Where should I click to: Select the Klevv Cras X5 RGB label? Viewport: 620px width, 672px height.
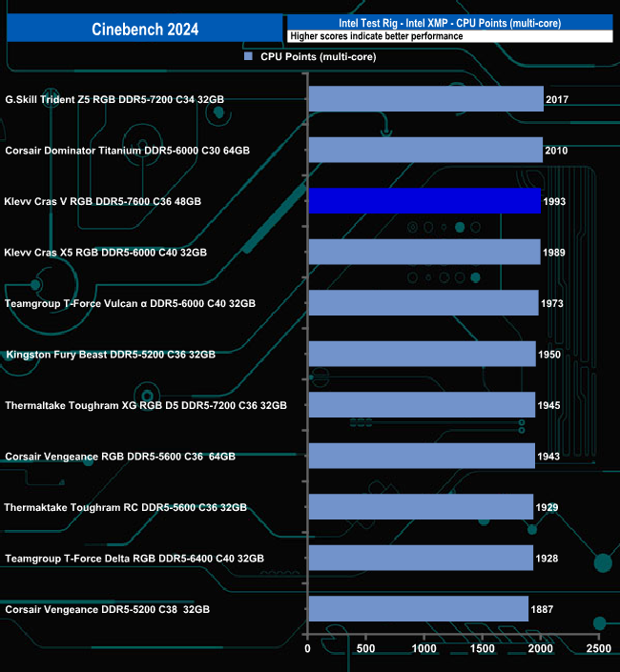pos(106,253)
